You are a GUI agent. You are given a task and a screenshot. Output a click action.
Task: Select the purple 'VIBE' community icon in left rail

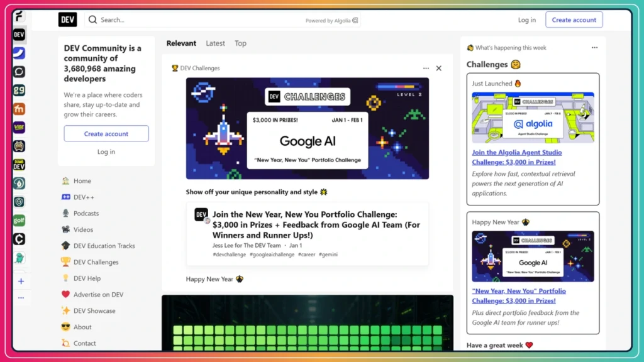[19, 127]
